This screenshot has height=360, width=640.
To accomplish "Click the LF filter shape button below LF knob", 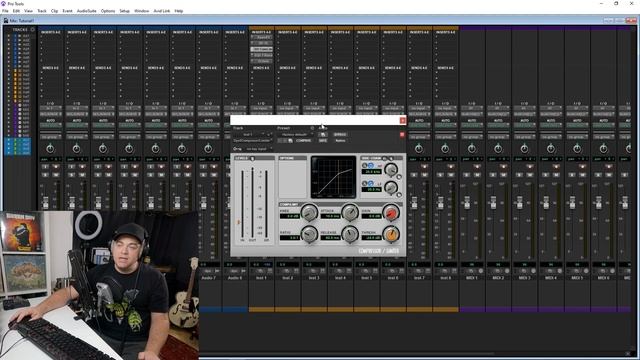I will tap(399, 195).
